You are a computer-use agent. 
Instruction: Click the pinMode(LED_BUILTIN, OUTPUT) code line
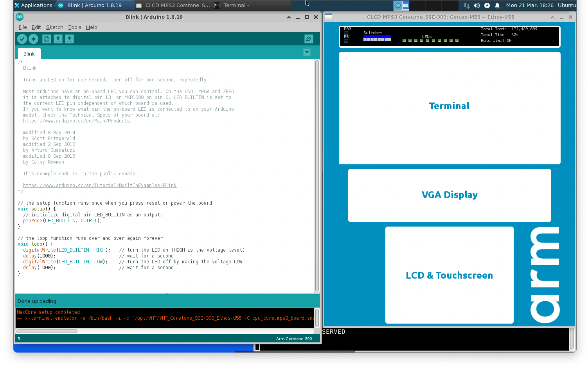63,221
